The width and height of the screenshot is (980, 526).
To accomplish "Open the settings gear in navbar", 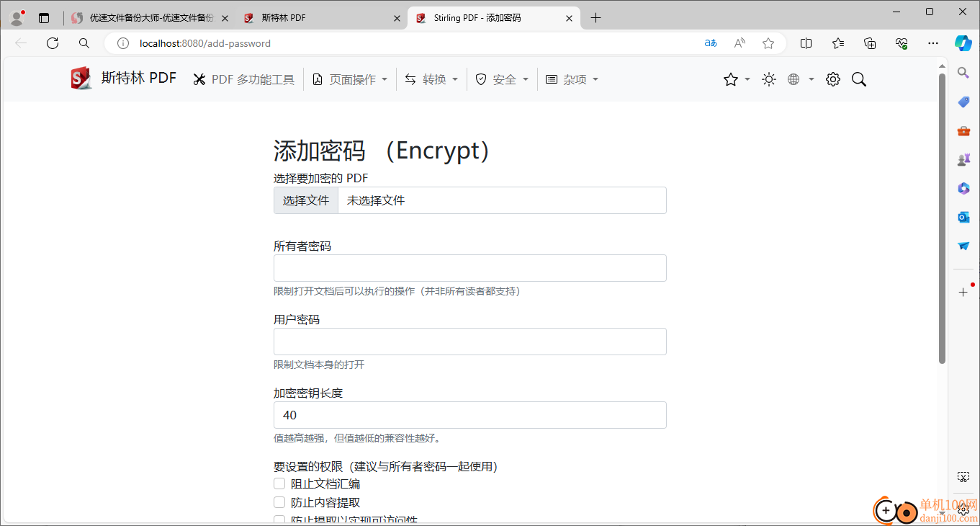I will (833, 79).
